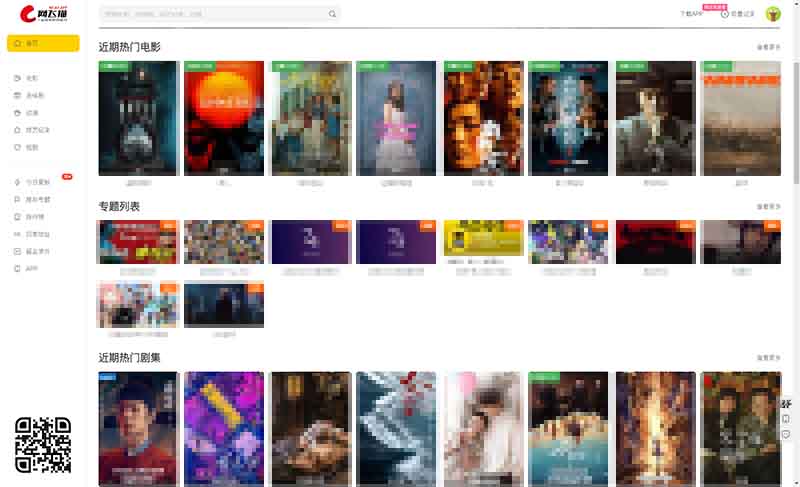This screenshot has height=487, width=800.
Task: Go to 首页 highlighted sidebar tab
Action: click(x=42, y=43)
